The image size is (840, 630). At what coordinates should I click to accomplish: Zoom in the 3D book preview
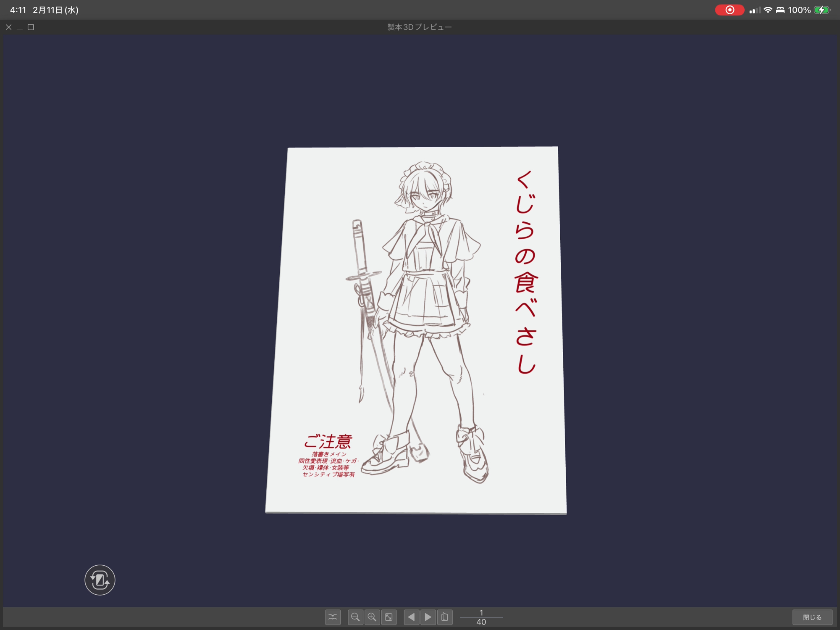372,617
